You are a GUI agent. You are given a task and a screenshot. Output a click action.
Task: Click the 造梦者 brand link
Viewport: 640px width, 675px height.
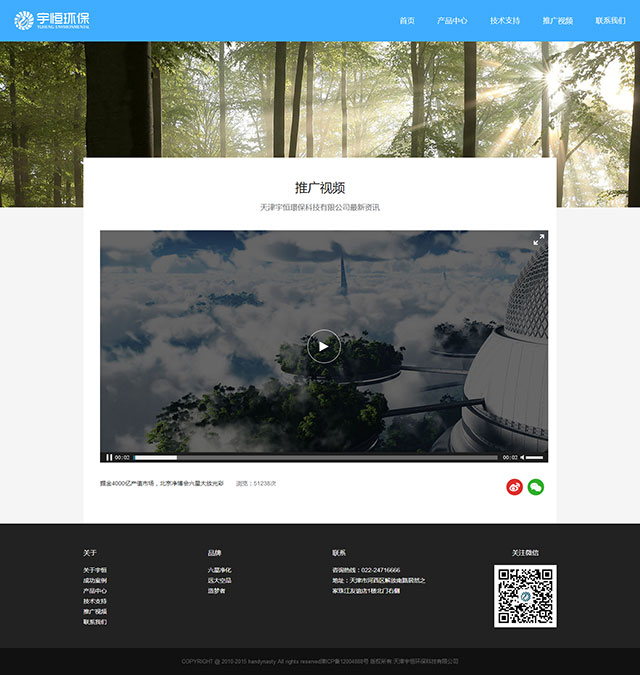click(x=216, y=591)
